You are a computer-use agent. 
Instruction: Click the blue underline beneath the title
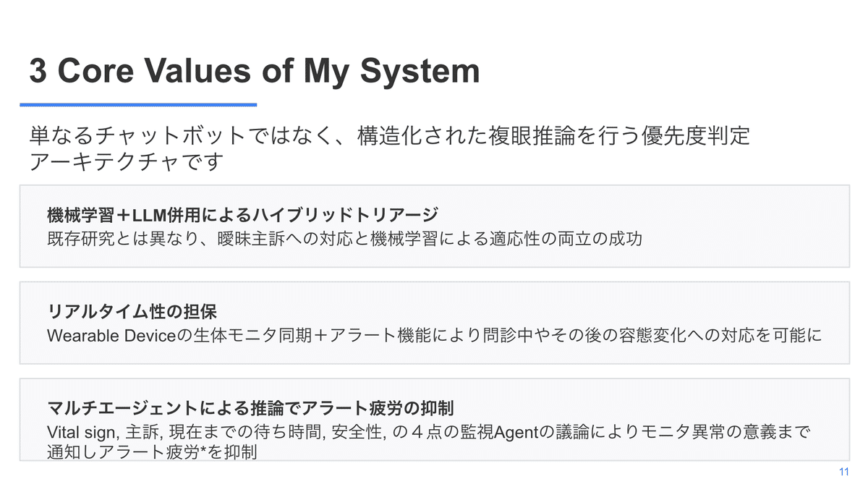(138, 105)
